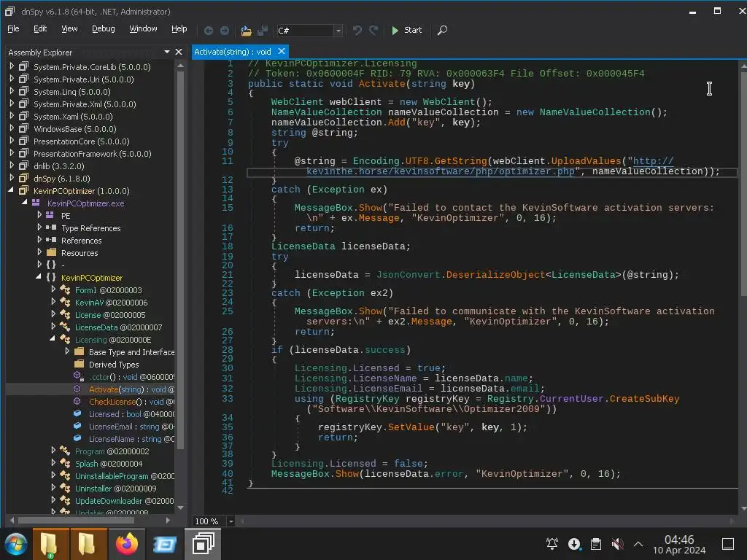Select the Program class
Screen dimensions: 747x560
pos(112,451)
